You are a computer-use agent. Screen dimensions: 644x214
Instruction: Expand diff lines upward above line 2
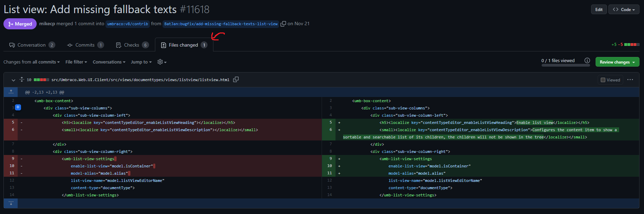[x=11, y=92]
